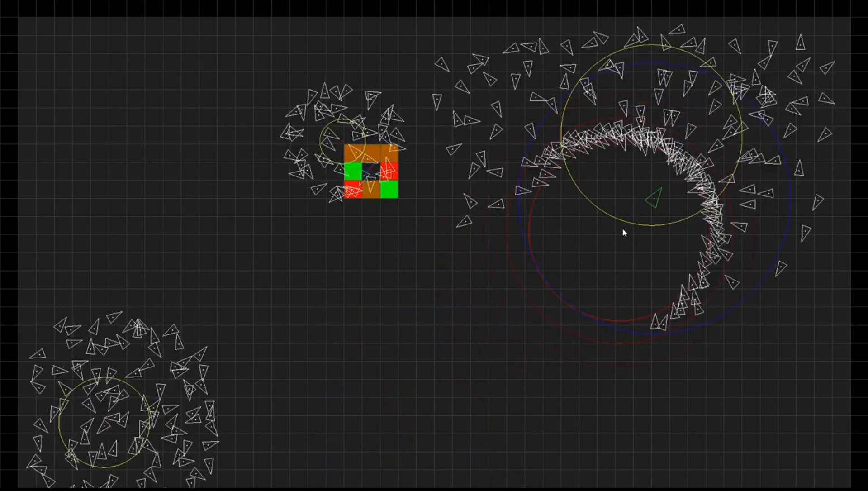Click the orange triangle at the grid's right edge
868x491 pixels.
[394, 148]
